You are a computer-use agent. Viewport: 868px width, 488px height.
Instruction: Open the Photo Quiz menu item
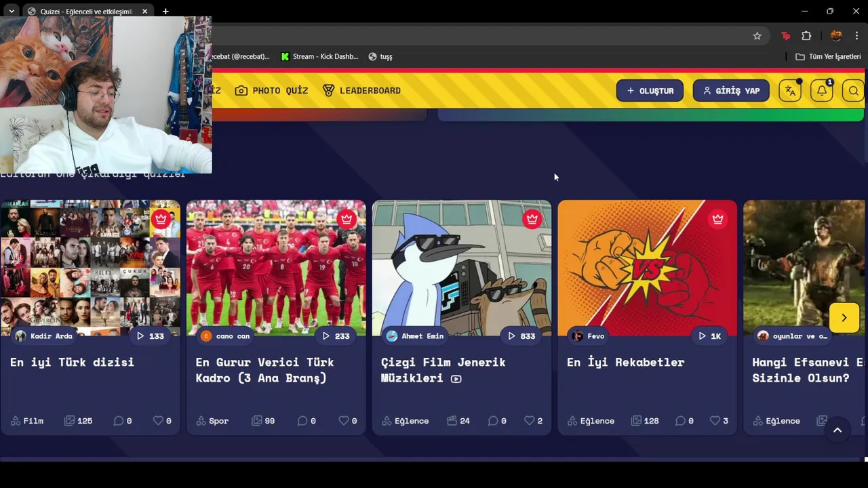[271, 91]
